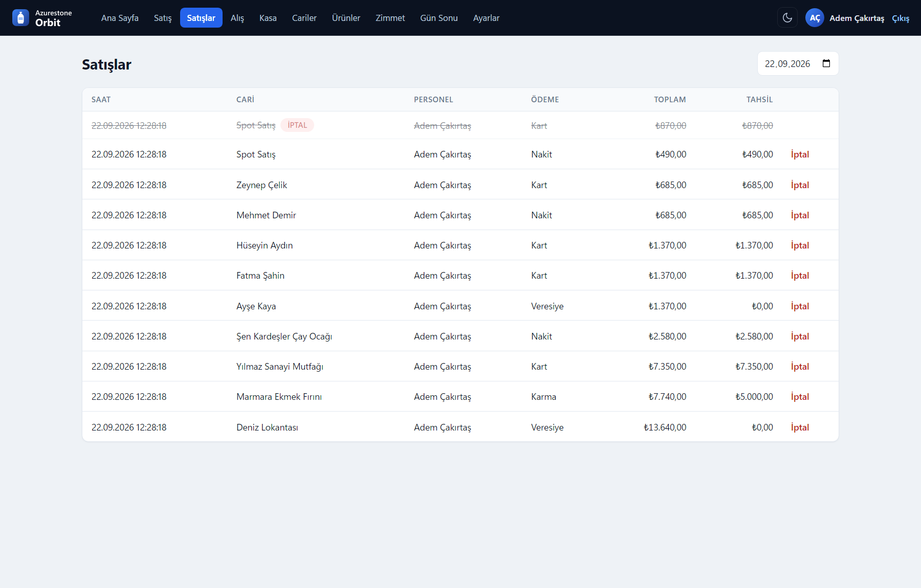Click the ₺13.640,00 total amount

pyautogui.click(x=665, y=427)
